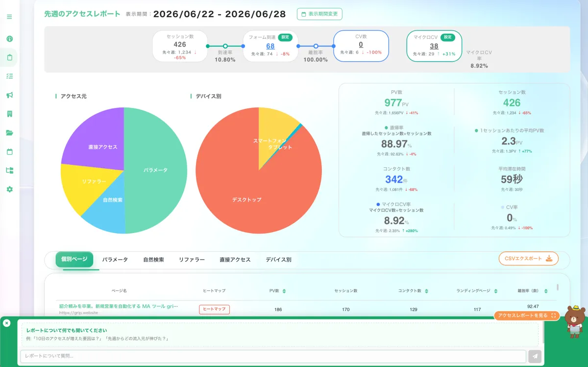Open the grip.website page title link
The image size is (588, 367).
click(119, 306)
